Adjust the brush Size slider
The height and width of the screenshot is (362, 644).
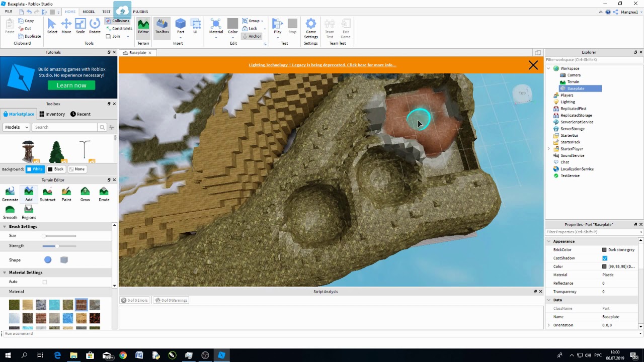click(x=59, y=236)
